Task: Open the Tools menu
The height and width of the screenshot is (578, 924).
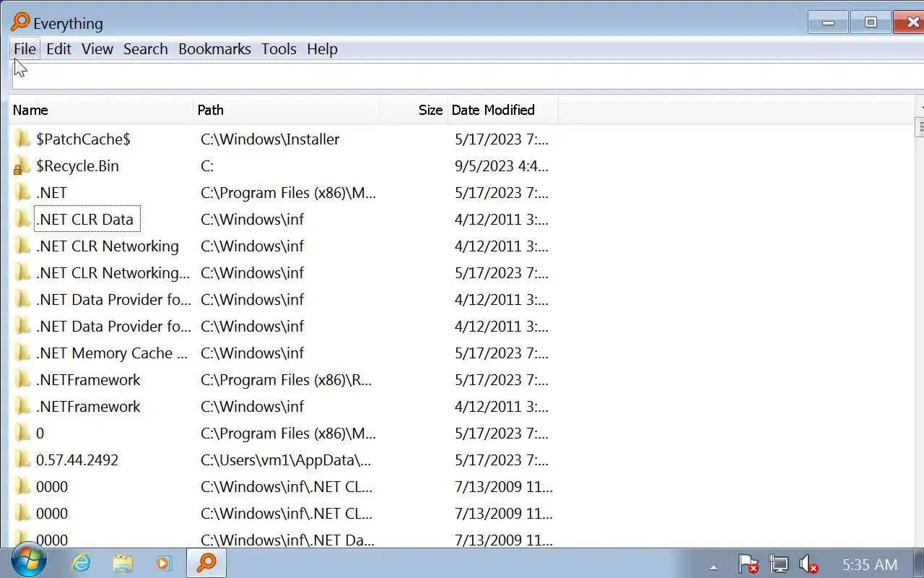Action: 279,49
